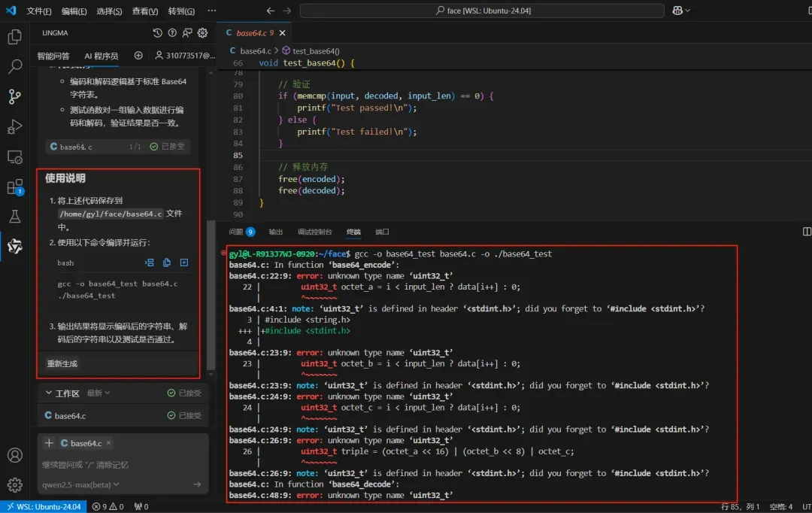
Task: Toggle base64.c 已接受 status in workspace list
Action: pyautogui.click(x=184, y=415)
